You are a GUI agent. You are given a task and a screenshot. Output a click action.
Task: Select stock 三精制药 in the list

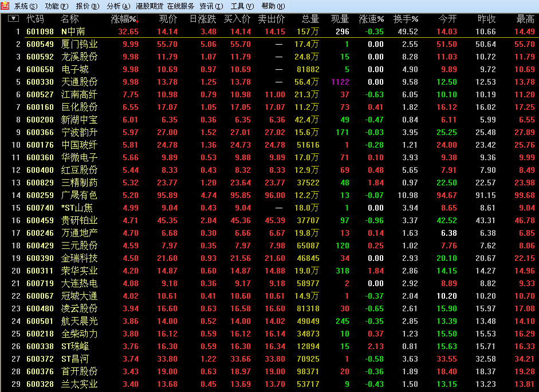click(x=80, y=183)
